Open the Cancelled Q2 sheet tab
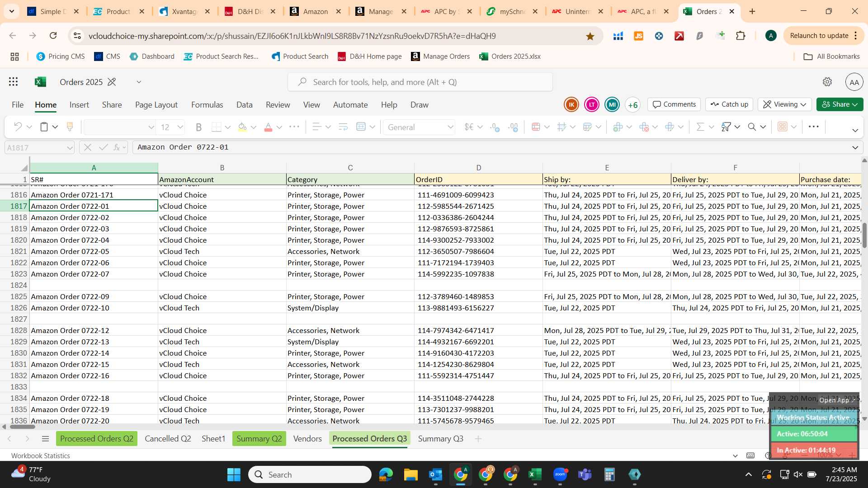The width and height of the screenshot is (868, 488). coord(168,438)
